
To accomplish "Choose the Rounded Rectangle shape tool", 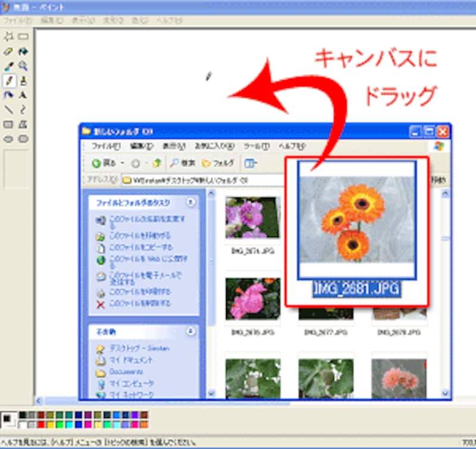I will click(x=23, y=139).
